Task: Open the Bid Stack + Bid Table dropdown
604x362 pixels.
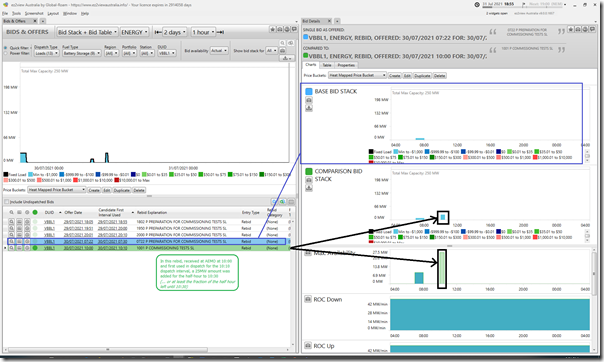Action: 87,32
